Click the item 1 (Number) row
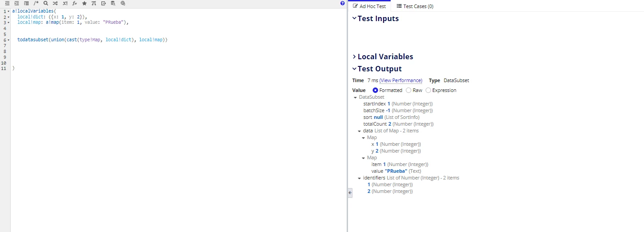This screenshot has width=644, height=232. click(400, 164)
